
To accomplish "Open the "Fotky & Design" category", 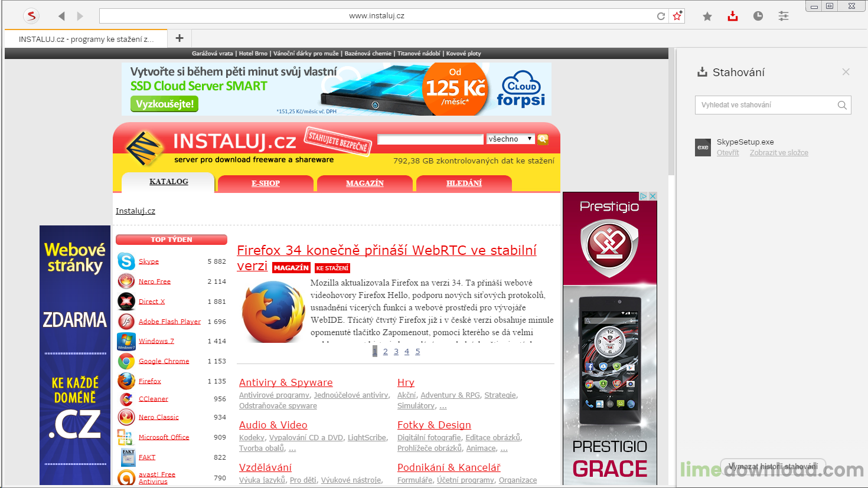I will tap(434, 425).
